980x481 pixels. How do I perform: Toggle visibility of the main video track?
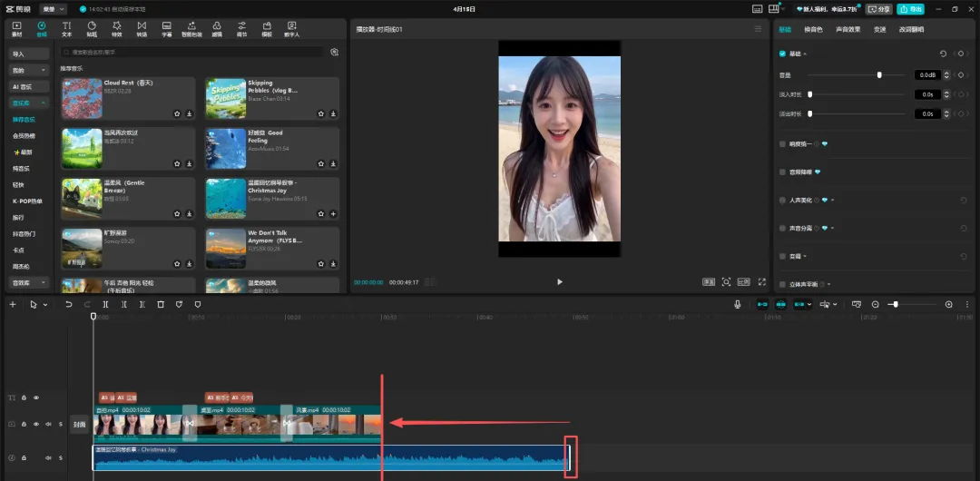(x=36, y=424)
